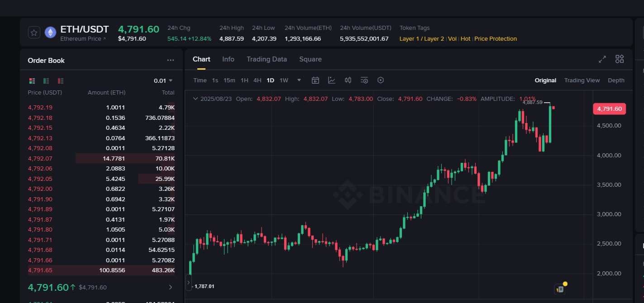Image resolution: width=644 pixels, height=303 pixels.
Task: Select the candlestick chart style icon
Action: (348, 80)
